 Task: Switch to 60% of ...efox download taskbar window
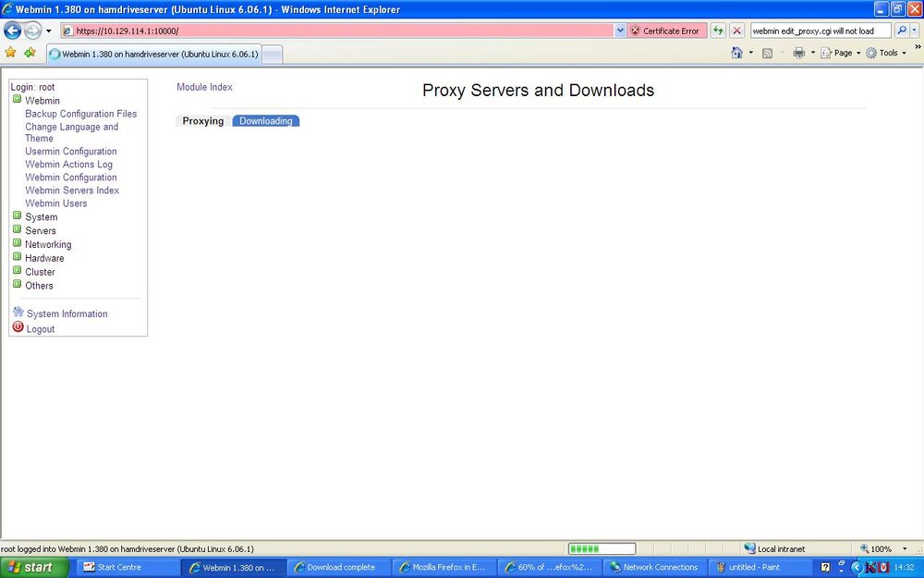tap(549, 568)
